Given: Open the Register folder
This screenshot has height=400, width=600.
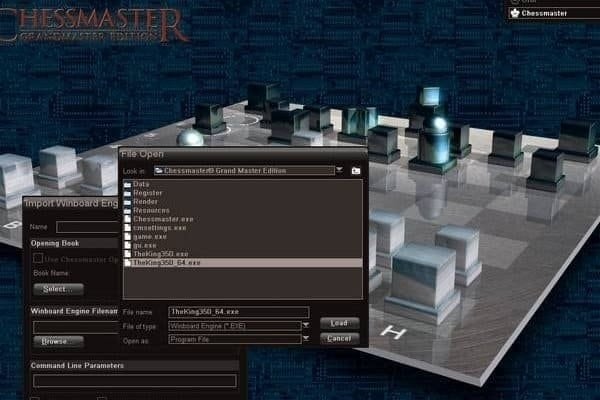Looking at the screenshot, I should pos(146,193).
